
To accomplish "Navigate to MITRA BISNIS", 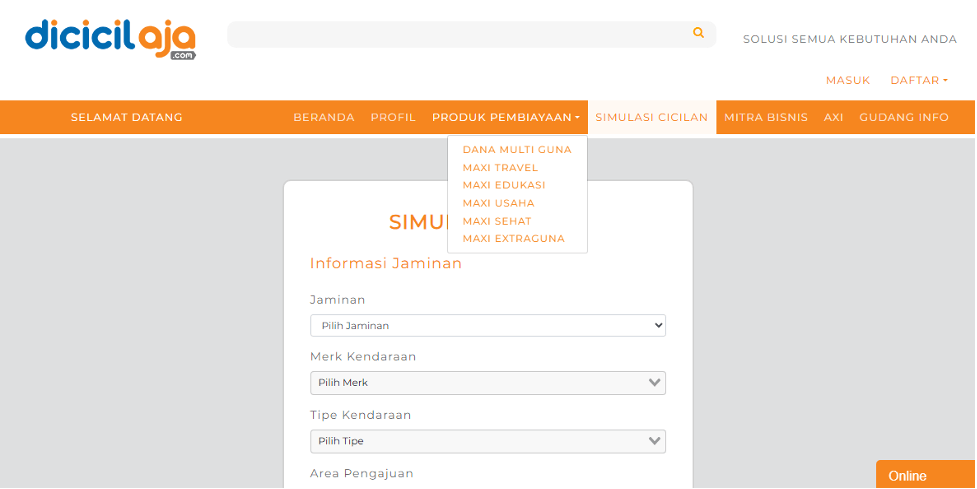I will point(766,117).
